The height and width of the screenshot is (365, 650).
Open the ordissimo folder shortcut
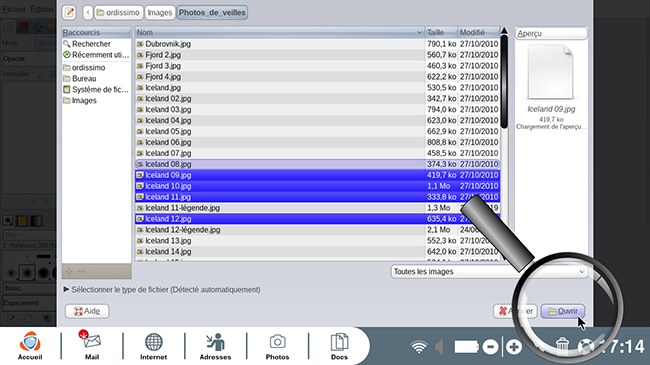pos(96,68)
